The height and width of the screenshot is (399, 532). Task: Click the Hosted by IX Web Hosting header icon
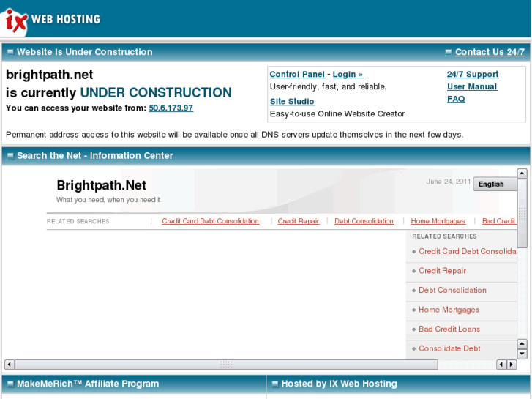pos(275,384)
